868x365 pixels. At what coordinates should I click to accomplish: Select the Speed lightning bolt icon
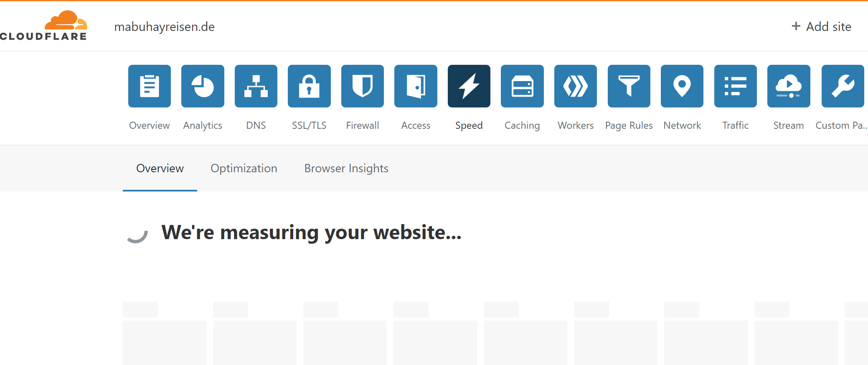469,86
